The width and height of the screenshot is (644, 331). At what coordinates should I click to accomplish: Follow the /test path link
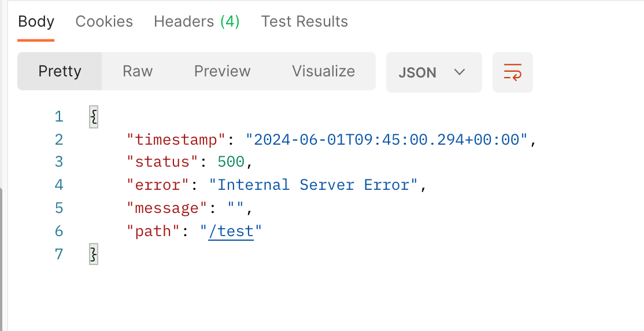click(x=231, y=231)
